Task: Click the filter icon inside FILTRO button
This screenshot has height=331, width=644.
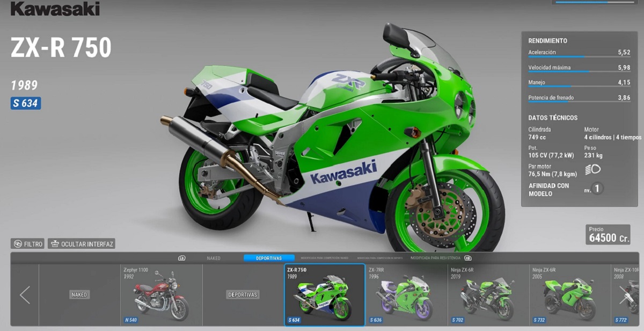Action: point(17,244)
